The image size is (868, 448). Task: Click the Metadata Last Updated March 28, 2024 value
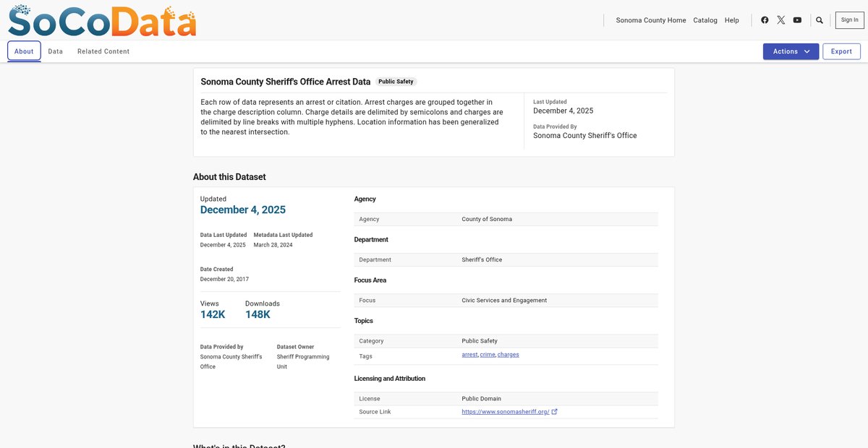tap(273, 245)
